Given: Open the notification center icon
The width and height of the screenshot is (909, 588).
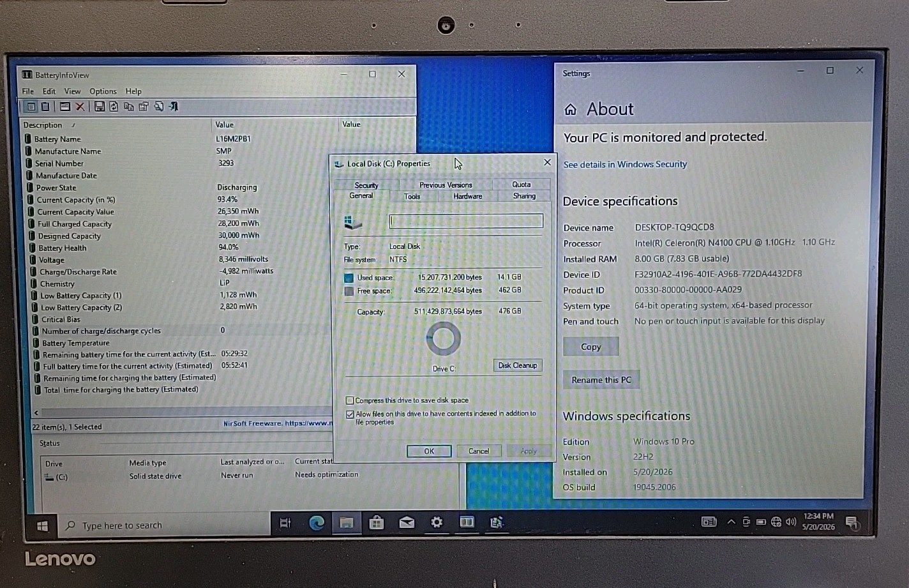Looking at the screenshot, I should (852, 523).
